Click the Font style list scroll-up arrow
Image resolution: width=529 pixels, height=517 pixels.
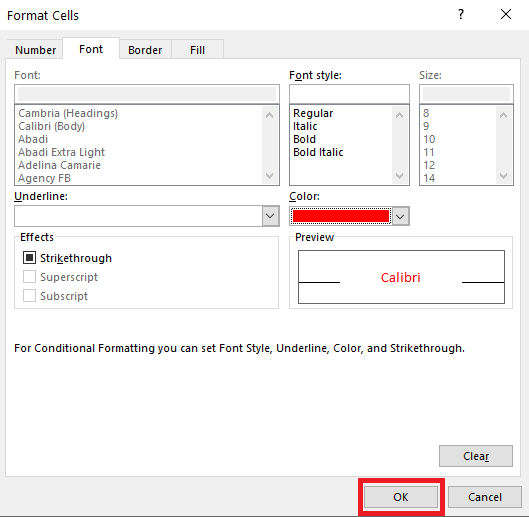coord(399,115)
